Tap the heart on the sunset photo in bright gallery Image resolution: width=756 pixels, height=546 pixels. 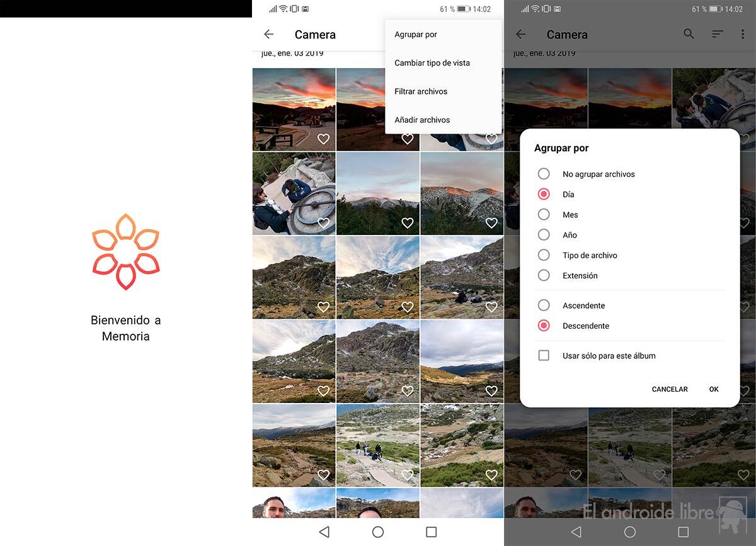323,139
